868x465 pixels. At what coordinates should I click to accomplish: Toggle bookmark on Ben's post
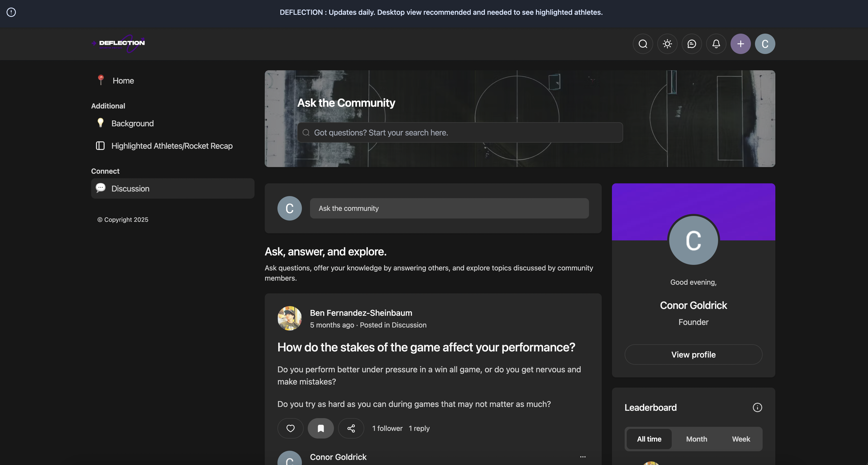[x=320, y=428]
